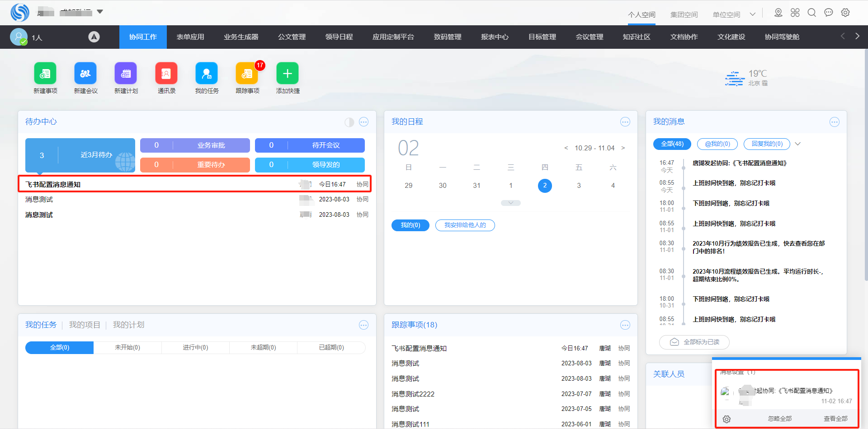Viewport: 868px width, 429px height.
Task: Open the 公文管理 navigation menu
Action: (292, 37)
